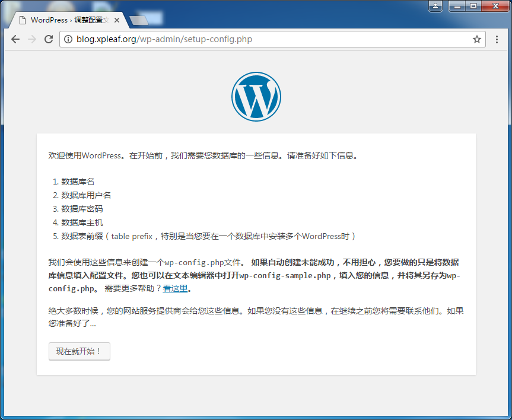Go back to the previous page

(x=15, y=39)
